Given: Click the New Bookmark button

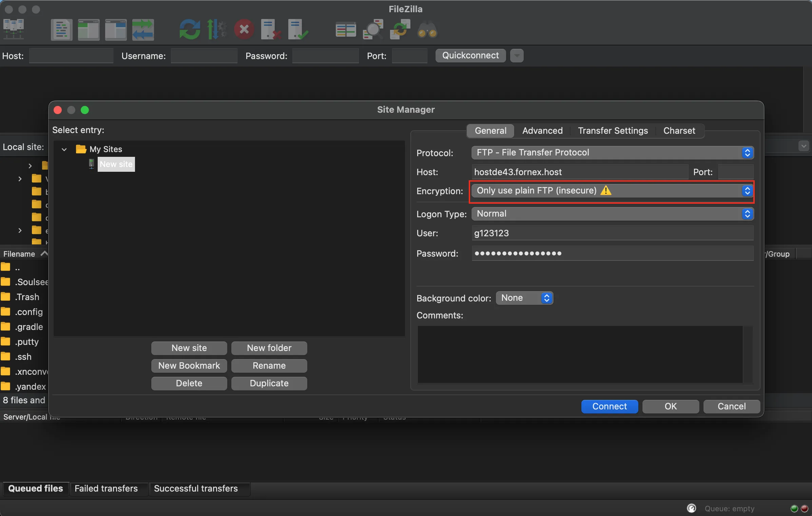Looking at the screenshot, I should click(x=189, y=366).
